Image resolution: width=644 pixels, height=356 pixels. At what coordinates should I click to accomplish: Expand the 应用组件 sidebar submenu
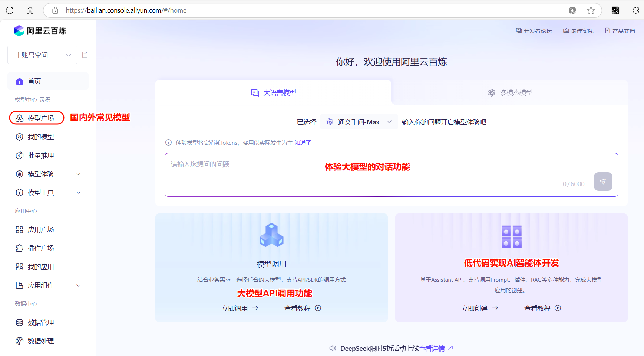click(x=78, y=285)
